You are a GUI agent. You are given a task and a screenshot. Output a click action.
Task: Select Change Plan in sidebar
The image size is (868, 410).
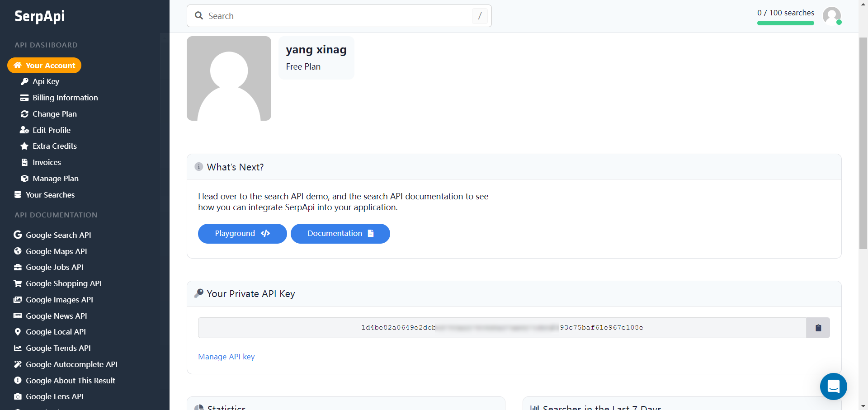click(x=55, y=114)
